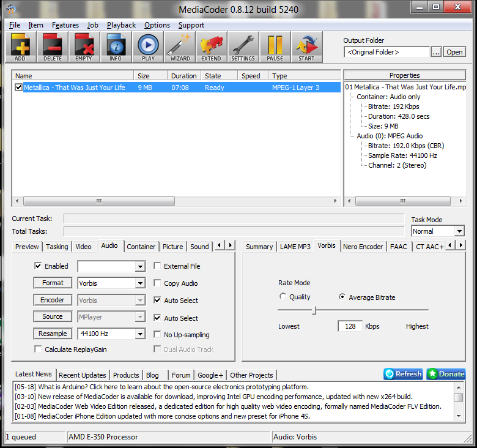Open the Task Mode Normal dropdown
Viewport: 477px width, 448px height.
pyautogui.click(x=459, y=231)
